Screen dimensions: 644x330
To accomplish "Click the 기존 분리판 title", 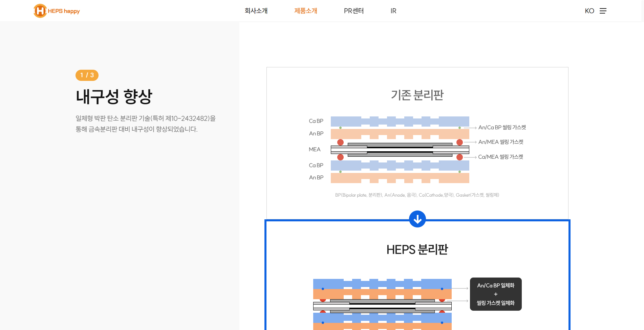I will tap(417, 95).
